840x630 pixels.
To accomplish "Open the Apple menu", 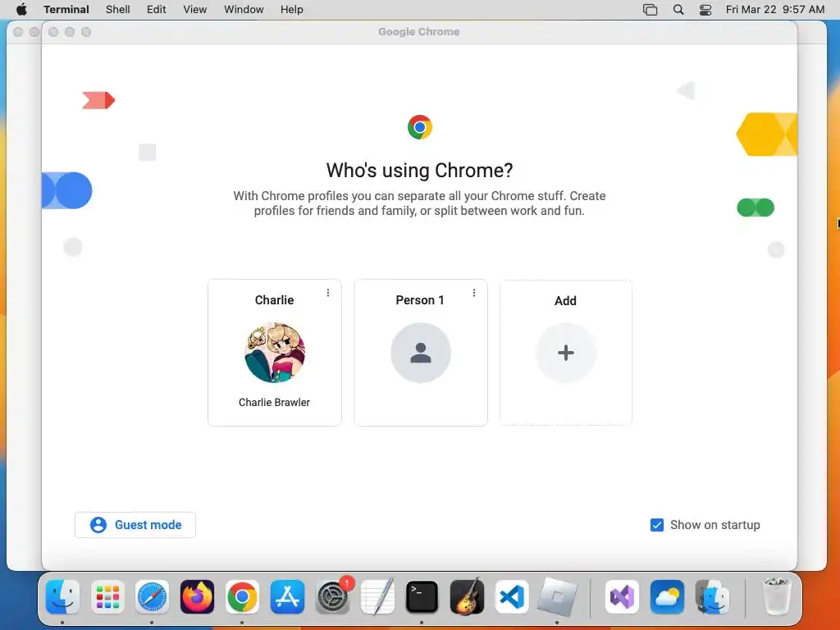I will 21,10.
